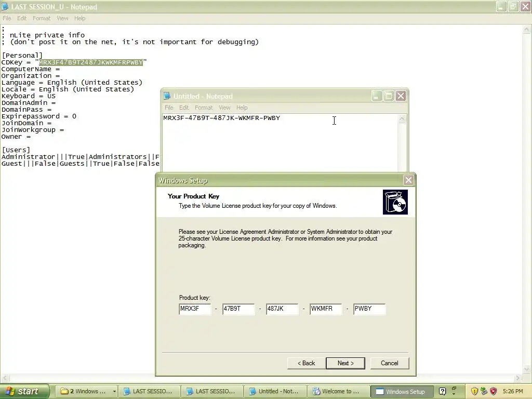The width and height of the screenshot is (532, 399).
Task: Click the red shield alert tray icon
Action: tap(494, 391)
